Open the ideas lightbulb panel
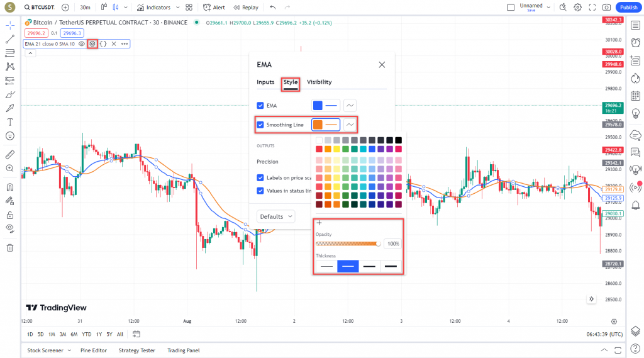 coord(635,113)
